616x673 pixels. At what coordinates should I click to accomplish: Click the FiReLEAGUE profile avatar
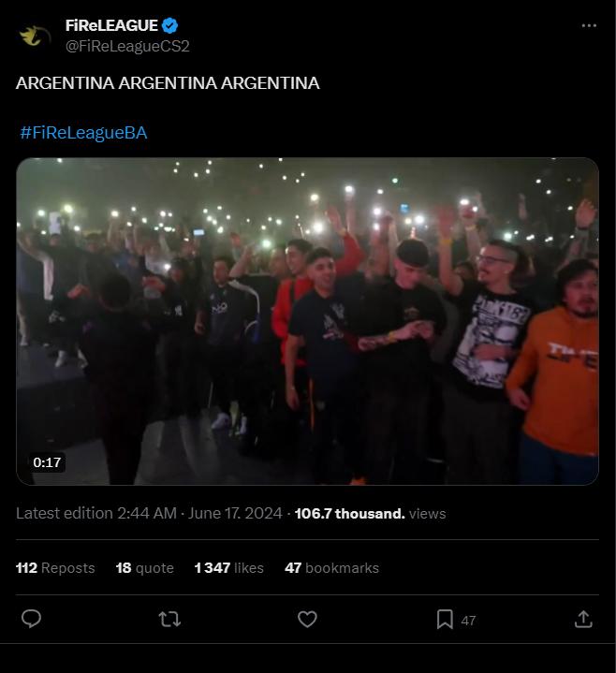pos(36,37)
